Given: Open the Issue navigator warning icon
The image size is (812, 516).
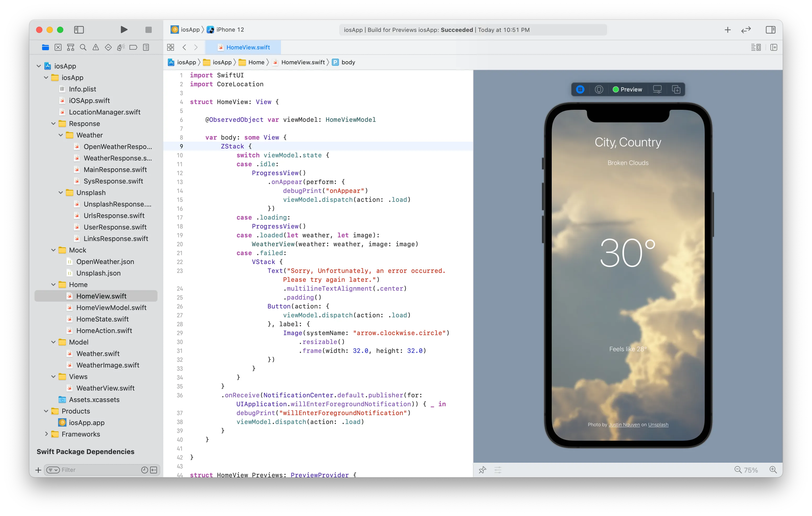Looking at the screenshot, I should tap(96, 48).
